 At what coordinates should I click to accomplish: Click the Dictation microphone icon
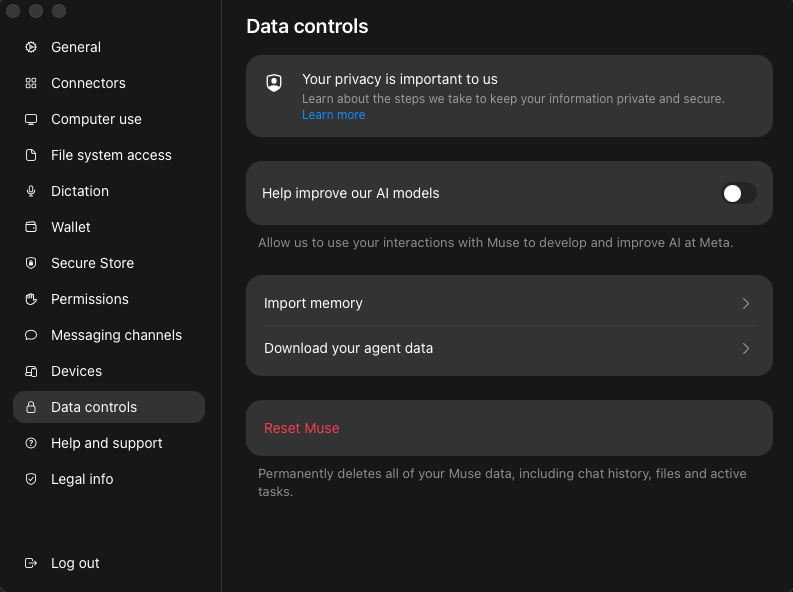pyautogui.click(x=31, y=191)
